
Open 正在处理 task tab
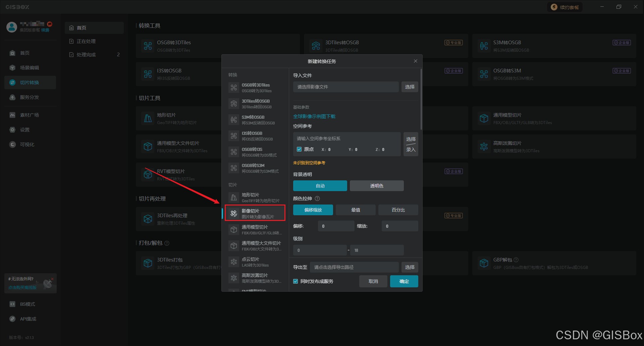coord(94,41)
